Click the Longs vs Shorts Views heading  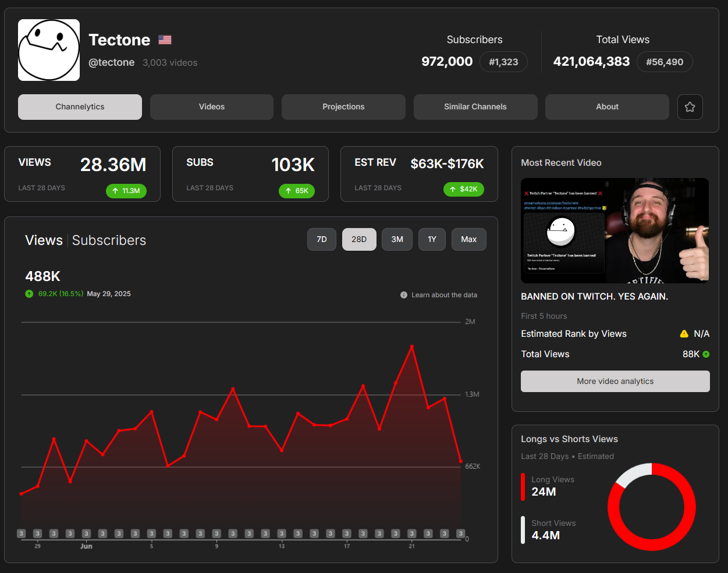pos(569,439)
